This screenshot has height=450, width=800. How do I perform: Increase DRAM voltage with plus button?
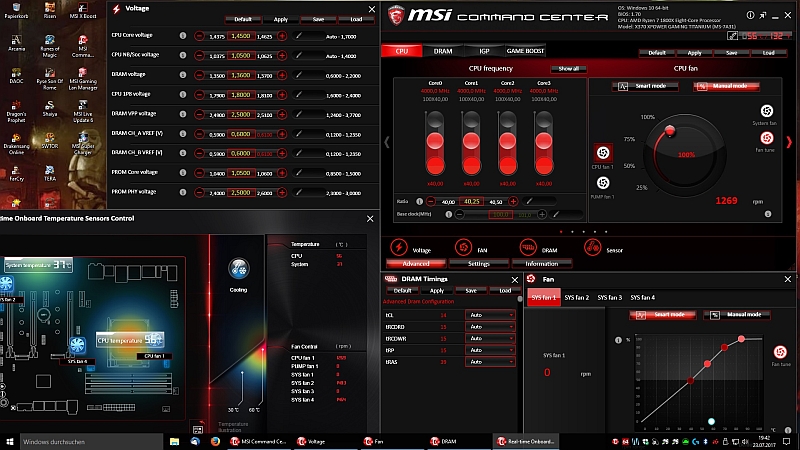point(282,75)
